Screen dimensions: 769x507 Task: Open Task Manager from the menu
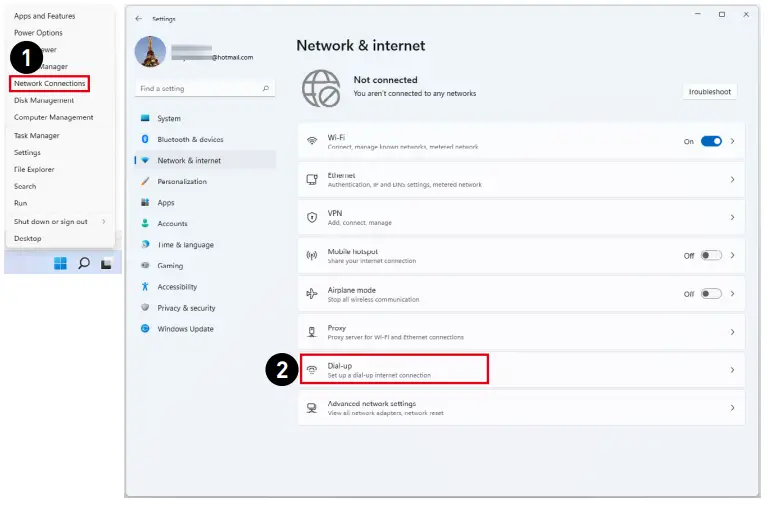pyautogui.click(x=37, y=135)
